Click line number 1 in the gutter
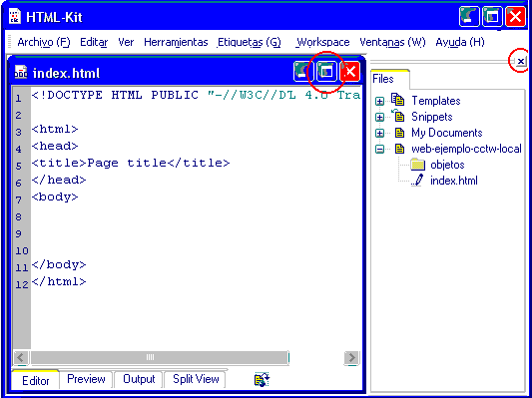Viewport: 532px width, 398px height. 18,99
